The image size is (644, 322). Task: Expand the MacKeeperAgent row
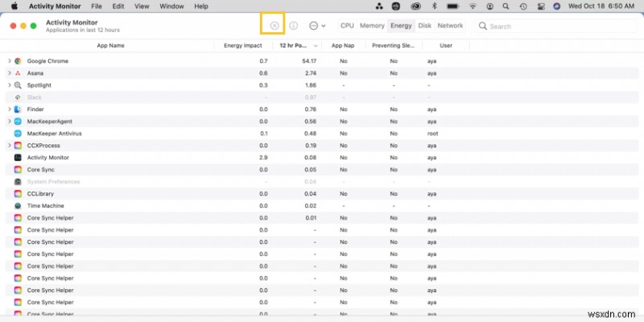(x=10, y=122)
